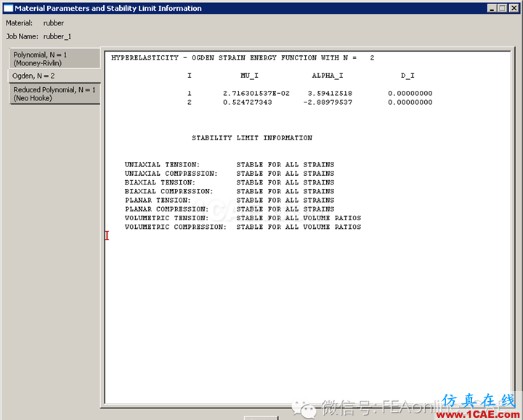Click the PLANAR COMPRESSION line

[x=230, y=209]
